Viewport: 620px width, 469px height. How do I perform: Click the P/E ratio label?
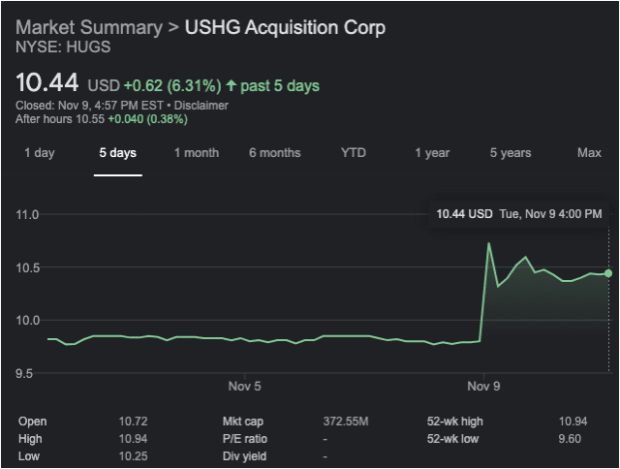tap(245, 439)
